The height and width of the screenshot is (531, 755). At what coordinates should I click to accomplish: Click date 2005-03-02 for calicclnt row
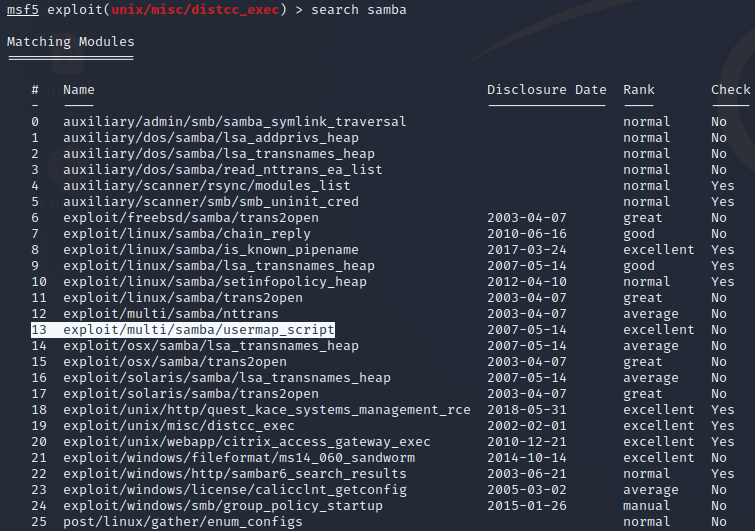[x=527, y=490]
